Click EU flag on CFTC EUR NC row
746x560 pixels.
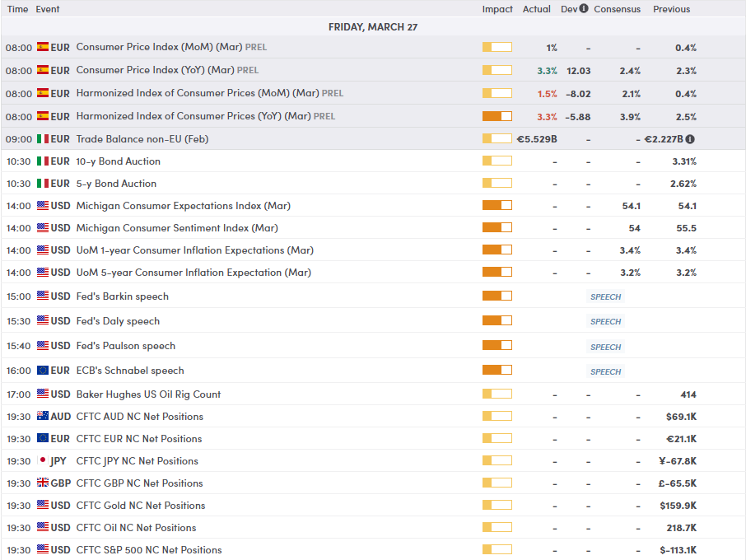click(43, 438)
